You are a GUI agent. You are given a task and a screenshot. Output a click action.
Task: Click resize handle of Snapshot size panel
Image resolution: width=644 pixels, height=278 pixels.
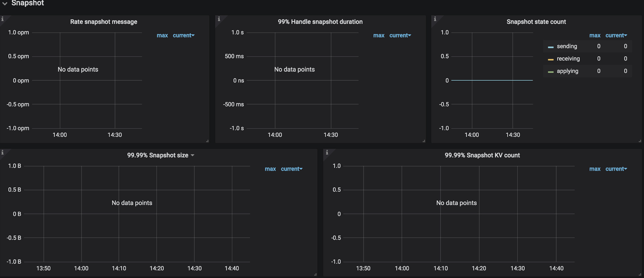pos(315,274)
